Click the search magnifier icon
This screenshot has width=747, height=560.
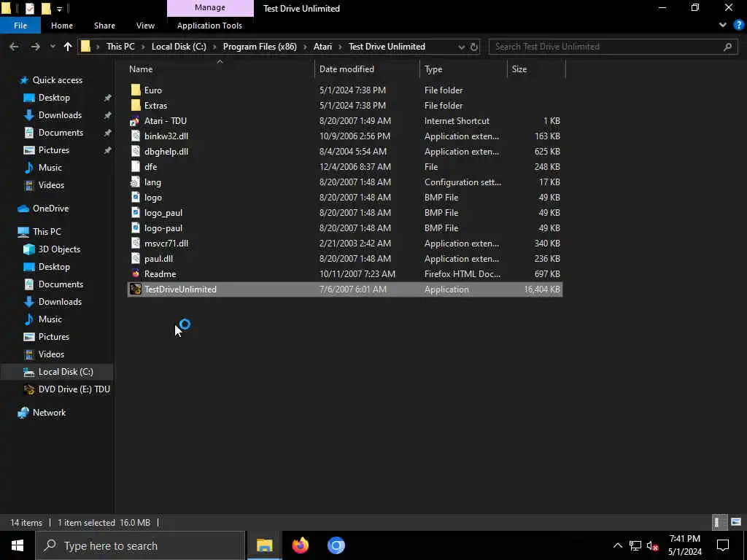(x=727, y=47)
